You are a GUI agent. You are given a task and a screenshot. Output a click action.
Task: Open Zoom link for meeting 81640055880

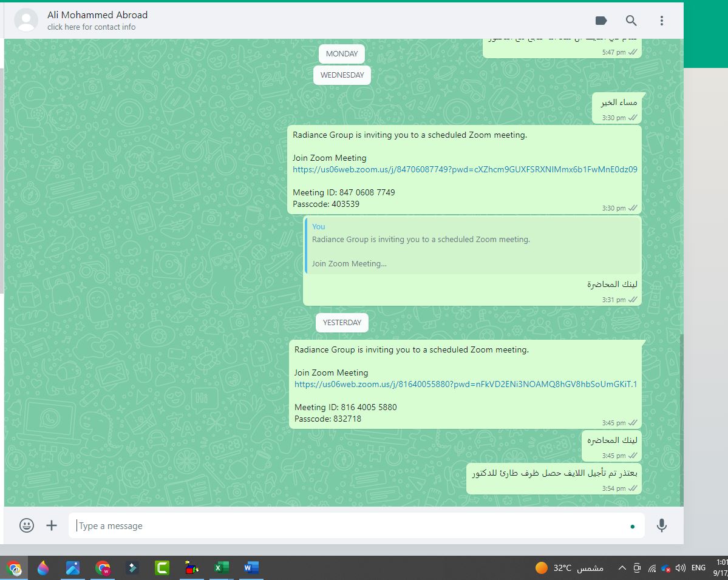click(x=466, y=384)
